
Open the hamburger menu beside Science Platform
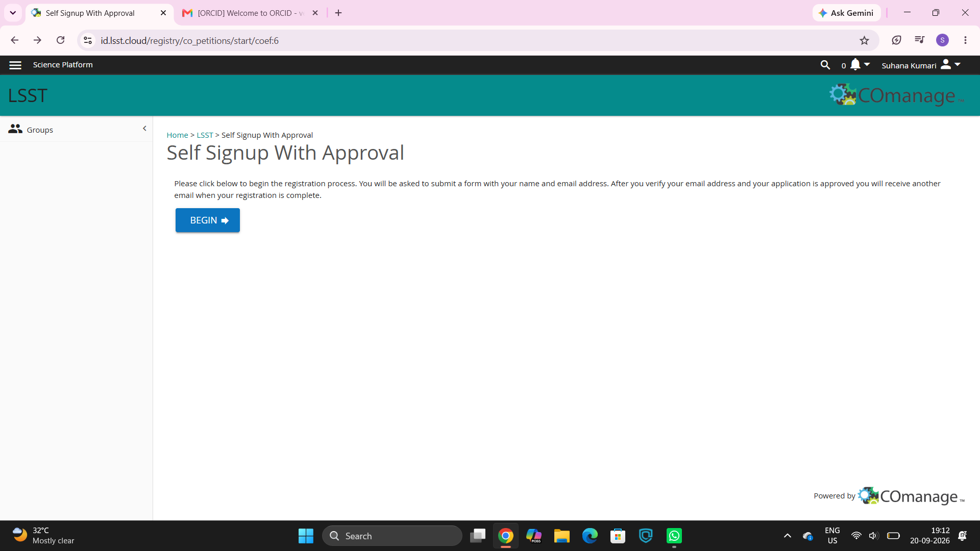tap(15, 65)
